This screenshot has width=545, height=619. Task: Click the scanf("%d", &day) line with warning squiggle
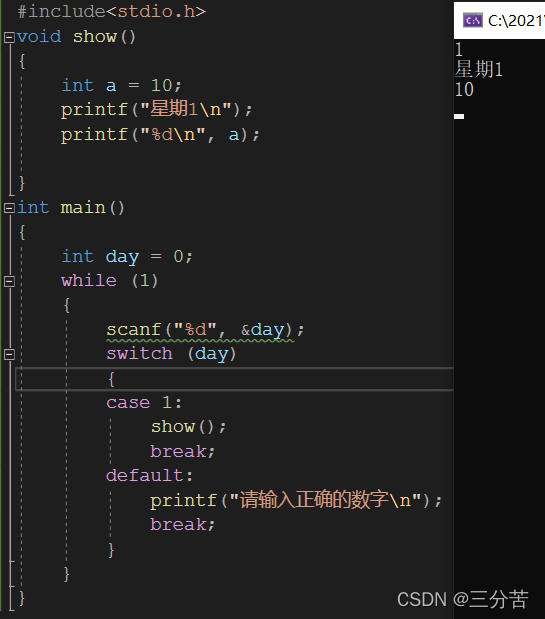click(x=205, y=330)
